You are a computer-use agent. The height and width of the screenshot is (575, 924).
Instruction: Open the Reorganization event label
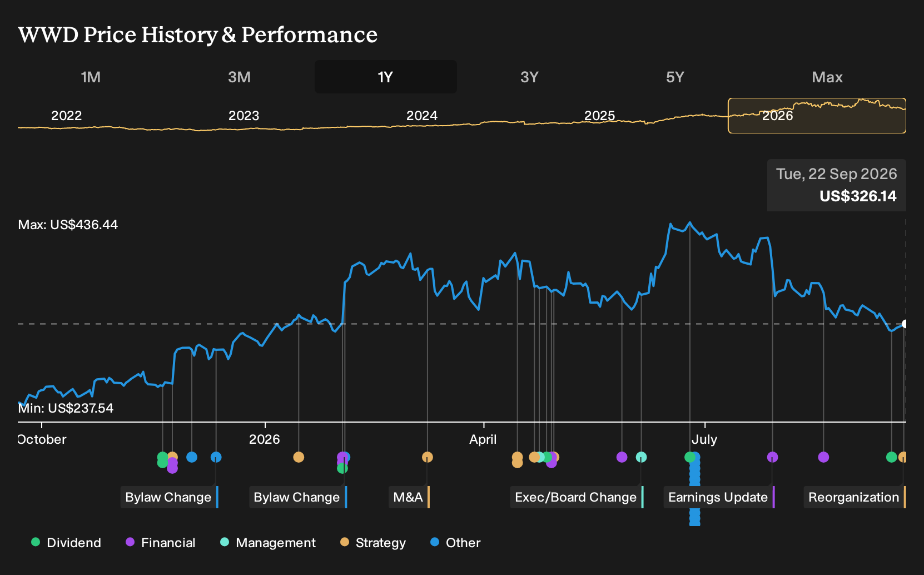pos(855,497)
